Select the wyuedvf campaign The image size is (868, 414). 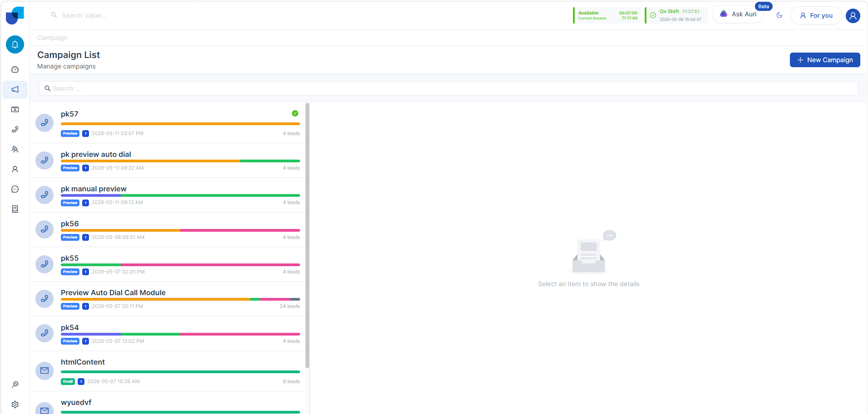[168, 403]
